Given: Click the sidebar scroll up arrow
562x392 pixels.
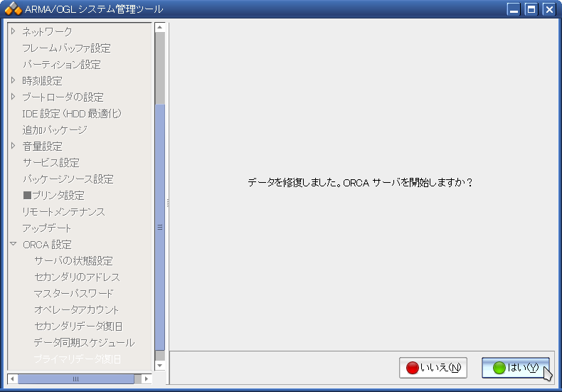Looking at the screenshot, I should [x=160, y=27].
